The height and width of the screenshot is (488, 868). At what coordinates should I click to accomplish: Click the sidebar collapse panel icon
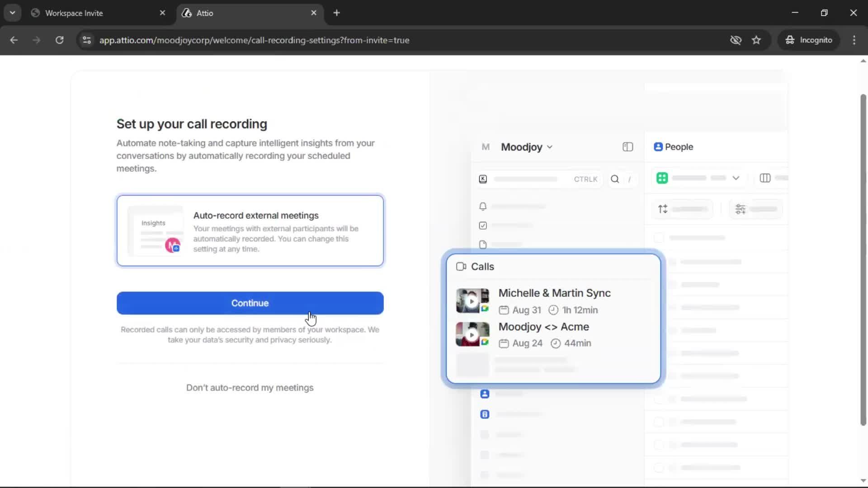click(627, 147)
